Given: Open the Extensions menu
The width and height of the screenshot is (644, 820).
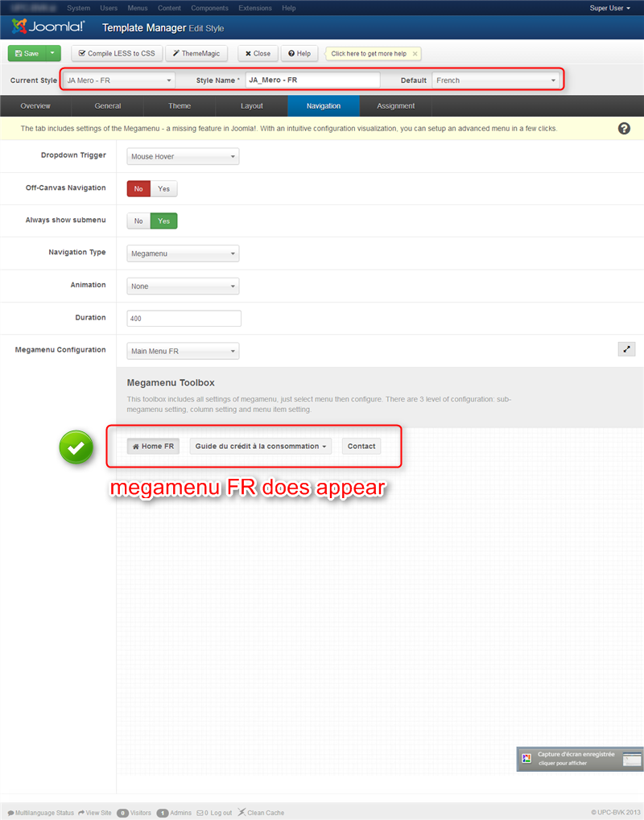Looking at the screenshot, I should pyautogui.click(x=255, y=8).
